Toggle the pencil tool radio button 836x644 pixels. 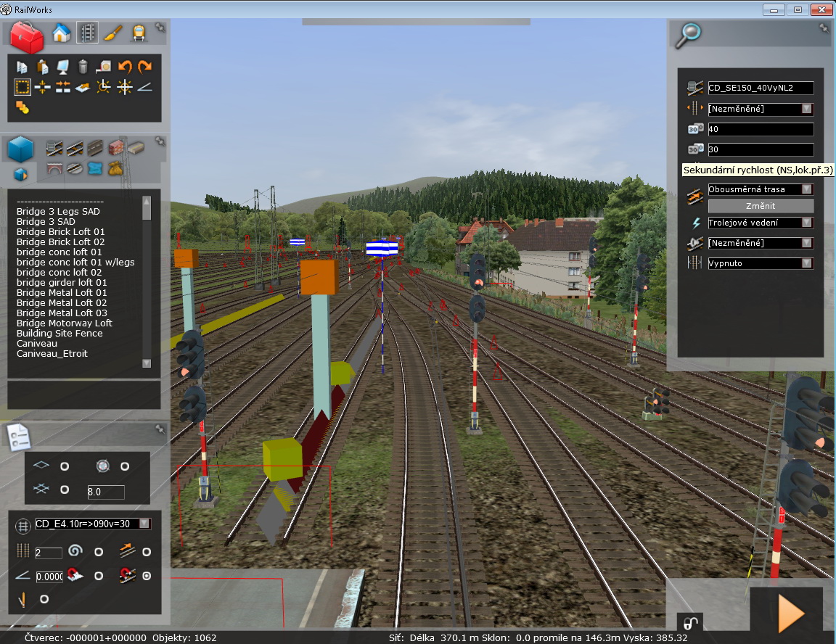coord(44,599)
